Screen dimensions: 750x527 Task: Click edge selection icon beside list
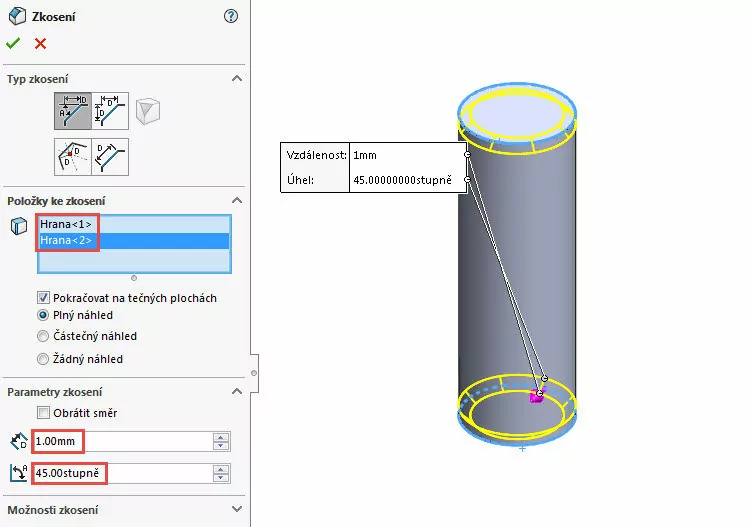[19, 226]
